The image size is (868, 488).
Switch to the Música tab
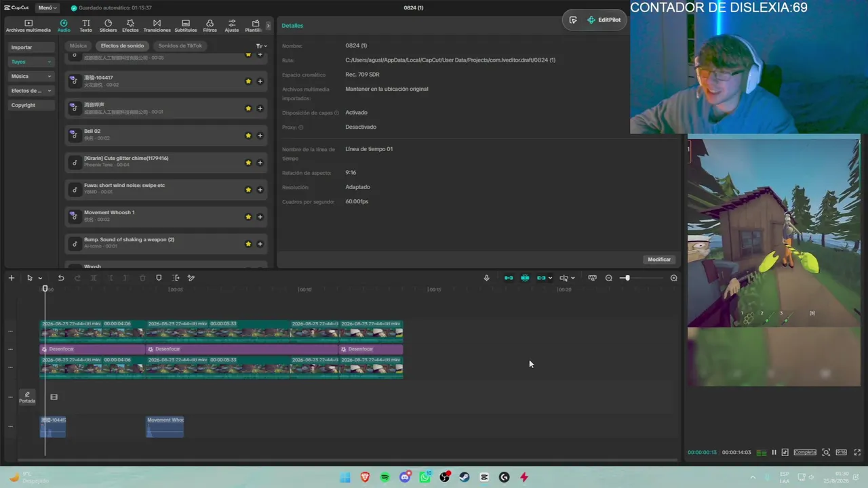click(x=78, y=46)
